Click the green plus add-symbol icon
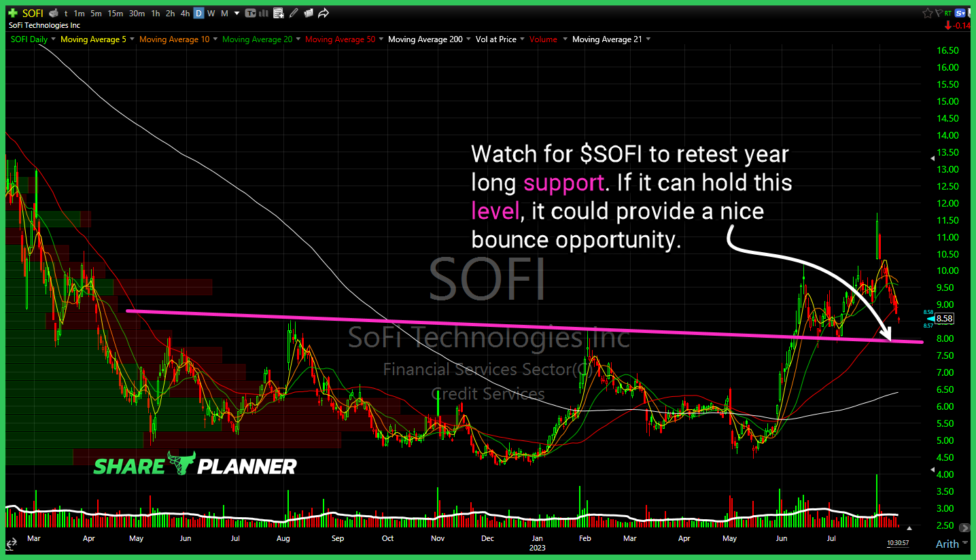 click(x=13, y=13)
